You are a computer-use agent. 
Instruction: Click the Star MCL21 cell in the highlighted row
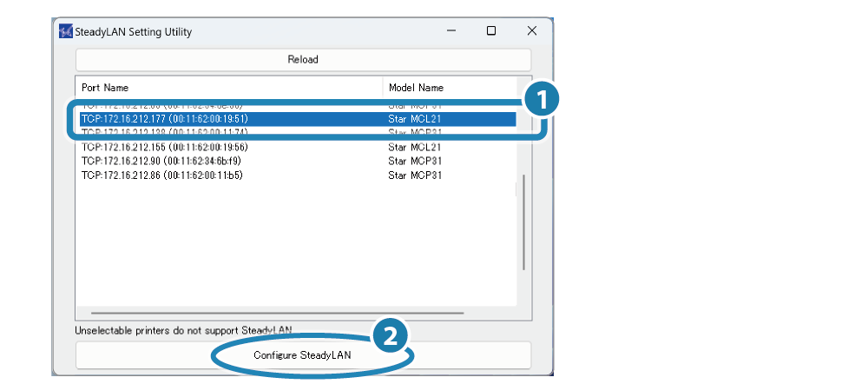tap(415, 118)
